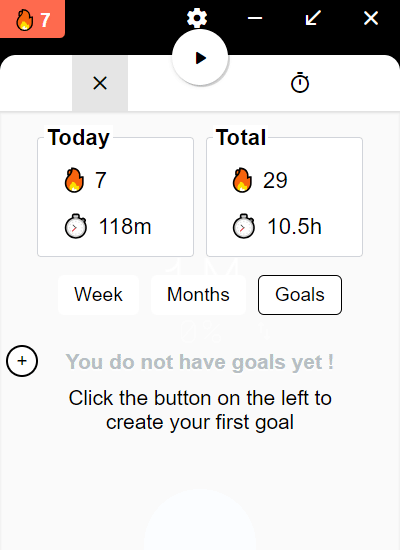Image resolution: width=400 pixels, height=550 pixels.
Task: Select the Total statistics card
Action: (285, 192)
